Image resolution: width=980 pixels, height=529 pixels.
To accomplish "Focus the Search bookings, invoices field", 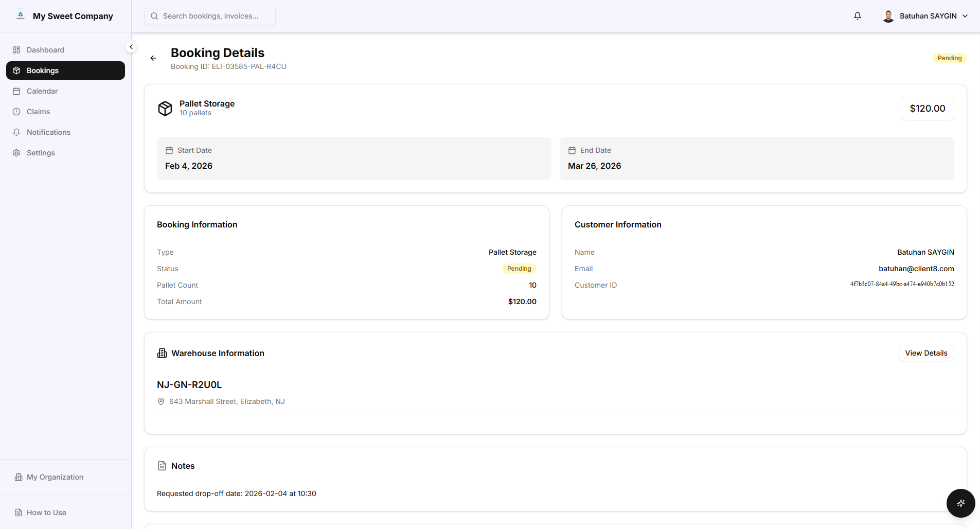I will (x=210, y=16).
